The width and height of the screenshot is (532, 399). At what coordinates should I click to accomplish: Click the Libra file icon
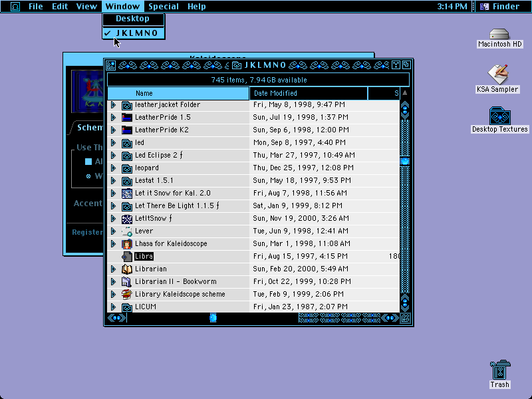pos(126,257)
